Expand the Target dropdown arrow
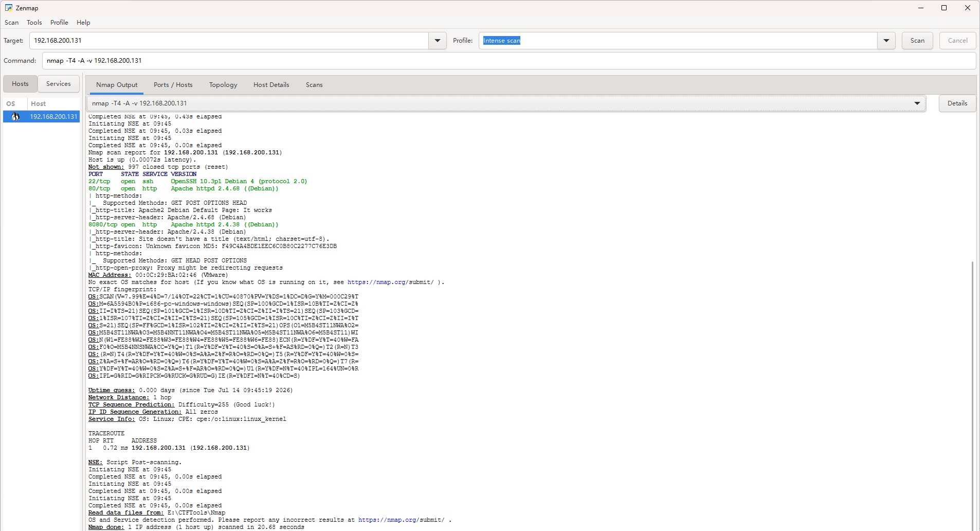The width and height of the screenshot is (980, 531). click(438, 41)
